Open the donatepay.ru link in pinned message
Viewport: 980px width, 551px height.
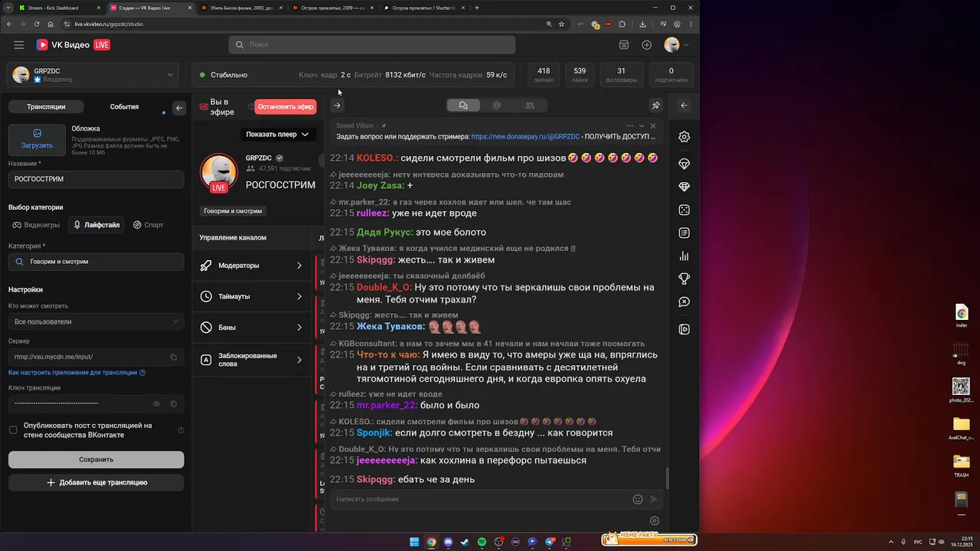pyautogui.click(x=525, y=137)
